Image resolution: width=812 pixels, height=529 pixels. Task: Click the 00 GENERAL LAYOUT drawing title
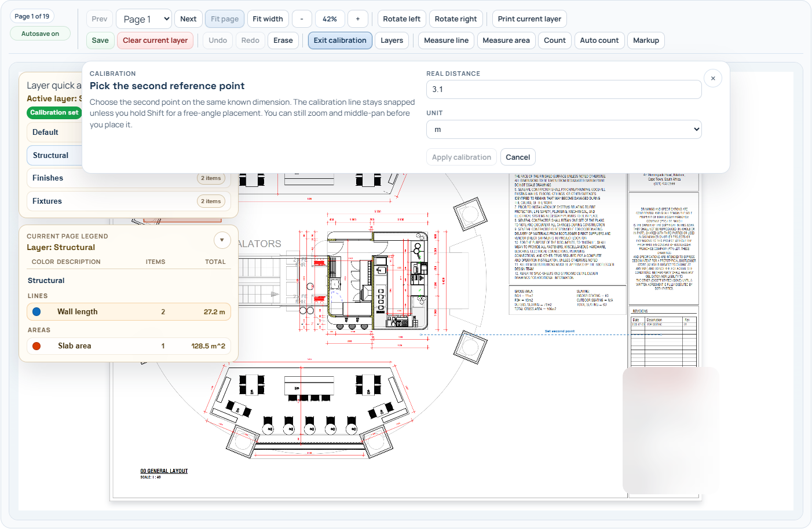(x=164, y=471)
